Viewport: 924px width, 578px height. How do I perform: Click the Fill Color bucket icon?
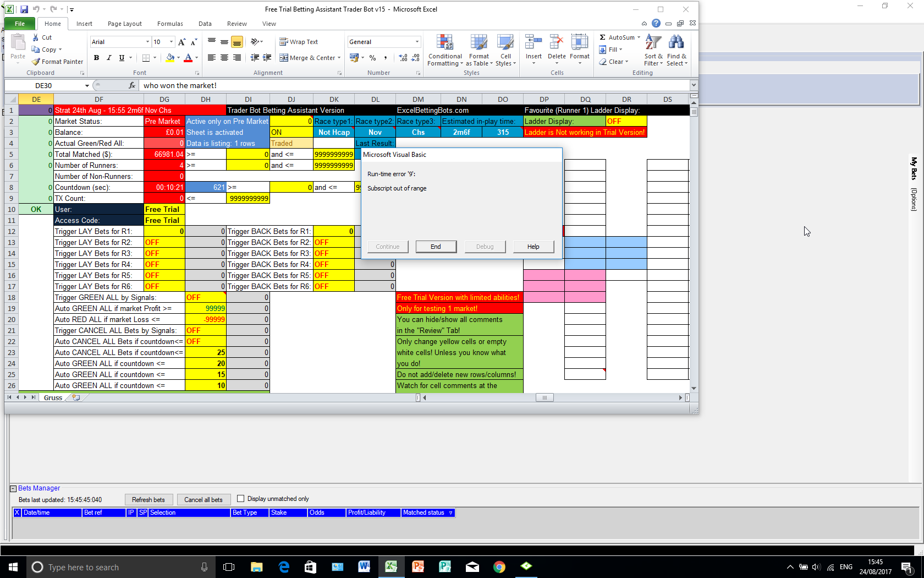tap(170, 58)
